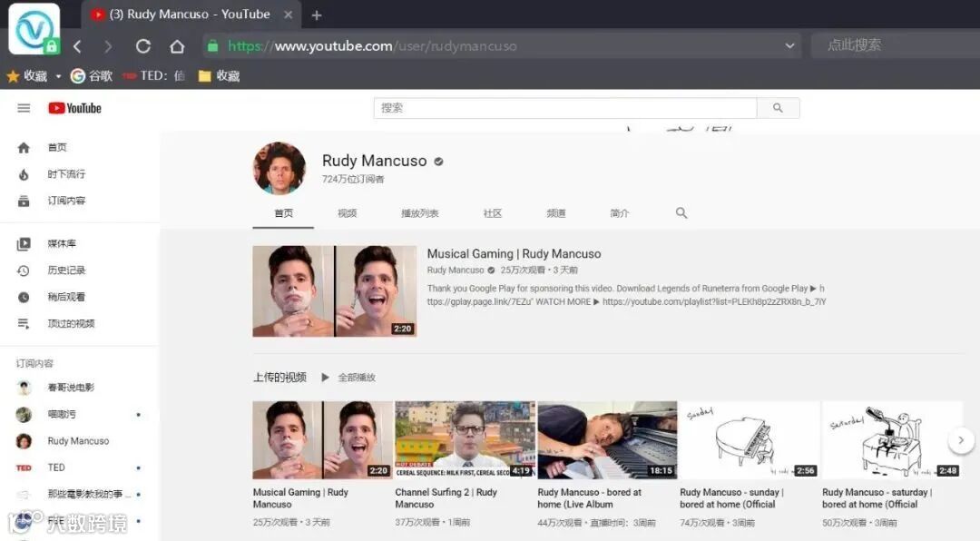The width and height of the screenshot is (980, 541).
Task: Click the search magnifier button beside search box
Action: [778, 108]
